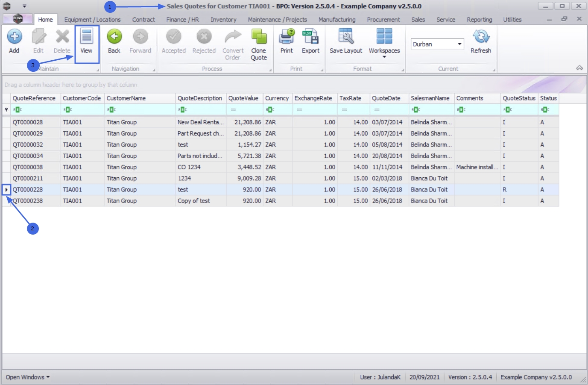The height and width of the screenshot is (385, 588).
Task: Click the QuoteDate filter equals icon
Action: 377,110
